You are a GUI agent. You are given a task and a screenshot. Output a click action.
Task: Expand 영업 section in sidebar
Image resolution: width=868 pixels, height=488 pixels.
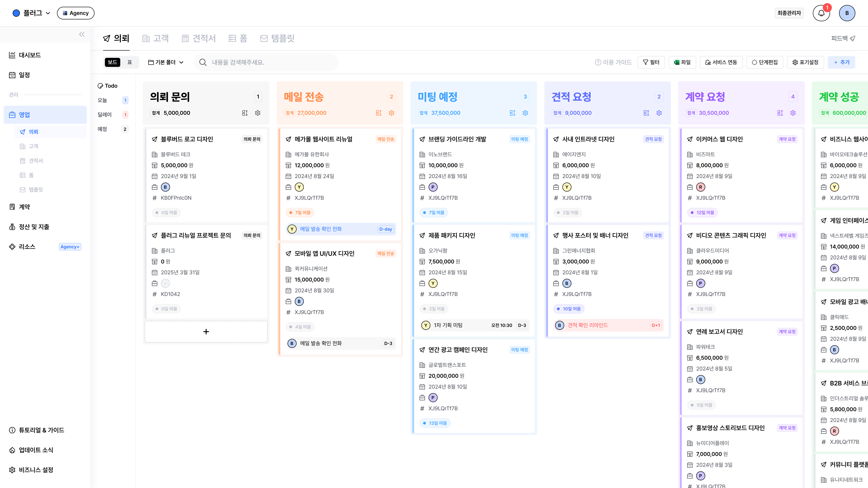[45, 115]
